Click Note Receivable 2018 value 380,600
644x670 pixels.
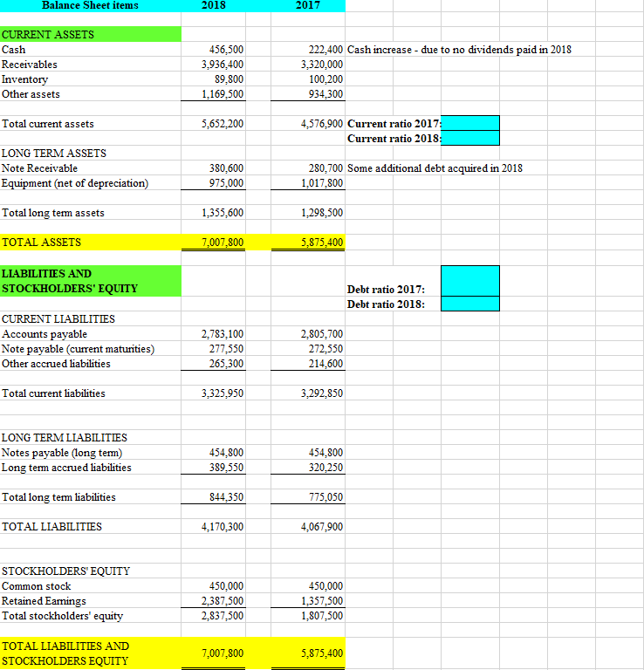point(226,168)
